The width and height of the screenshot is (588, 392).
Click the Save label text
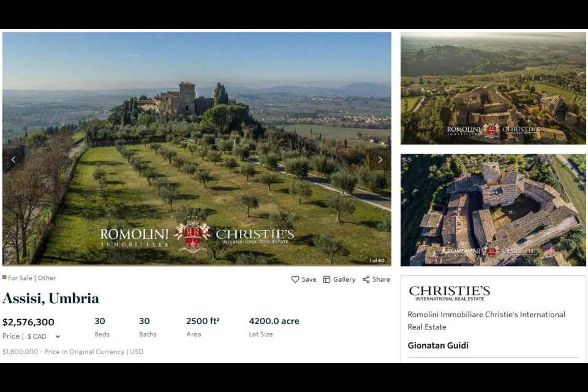[x=309, y=279]
